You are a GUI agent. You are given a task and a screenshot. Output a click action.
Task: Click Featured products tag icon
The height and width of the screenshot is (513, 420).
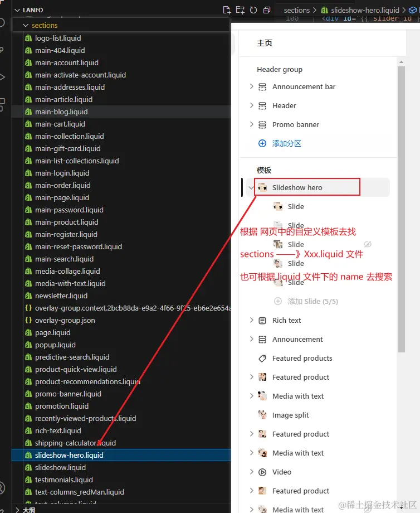262,358
